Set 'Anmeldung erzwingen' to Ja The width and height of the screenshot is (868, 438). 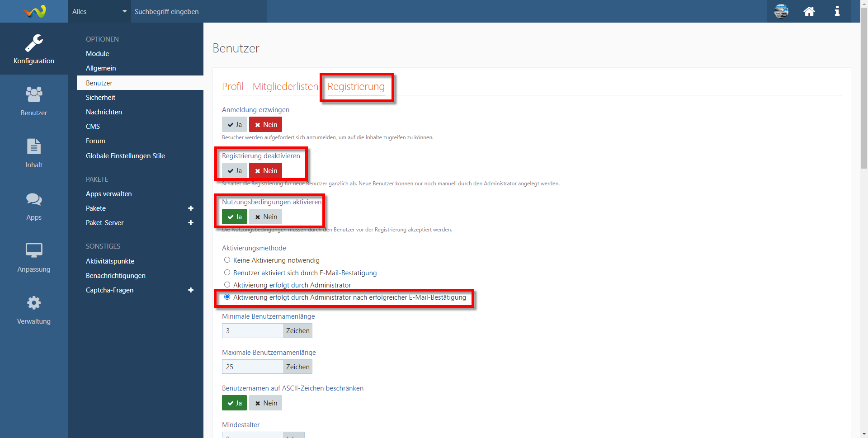coord(234,125)
